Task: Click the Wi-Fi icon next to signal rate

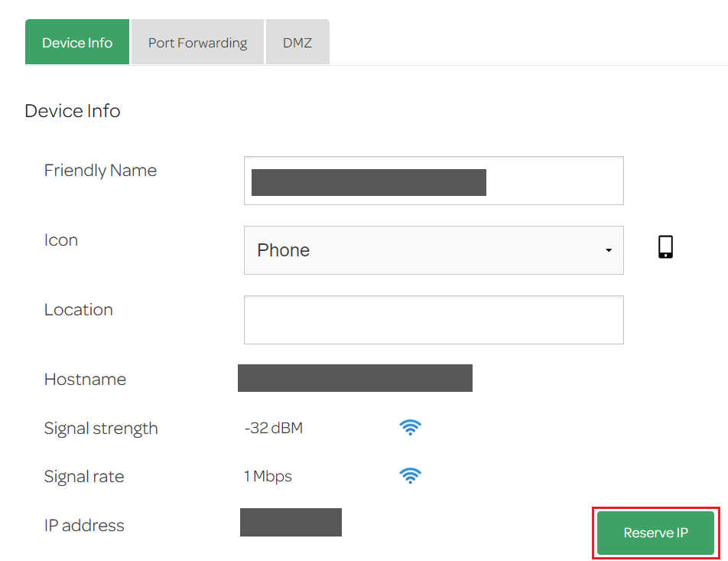Action: pos(411,475)
